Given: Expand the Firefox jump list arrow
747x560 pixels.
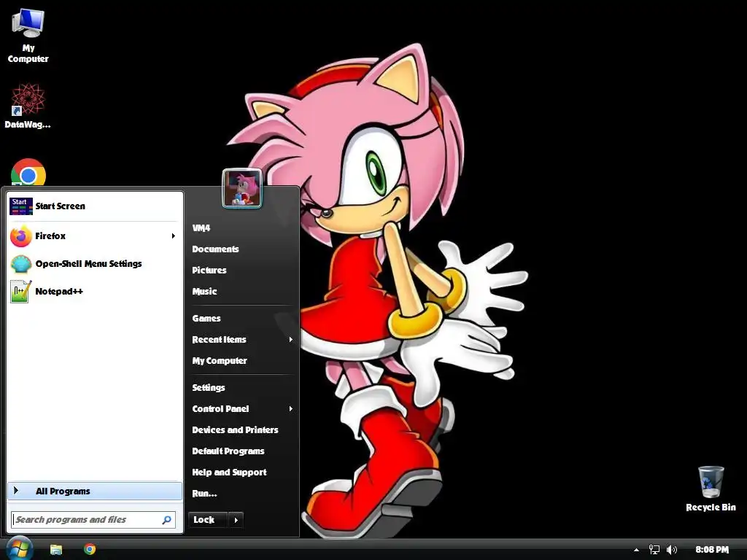Looking at the screenshot, I should coord(174,236).
